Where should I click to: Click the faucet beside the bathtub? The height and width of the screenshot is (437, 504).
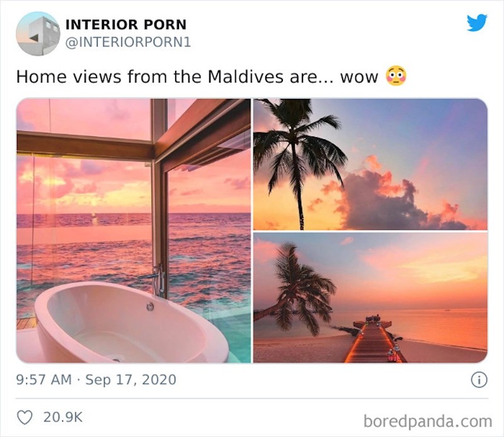click(154, 280)
